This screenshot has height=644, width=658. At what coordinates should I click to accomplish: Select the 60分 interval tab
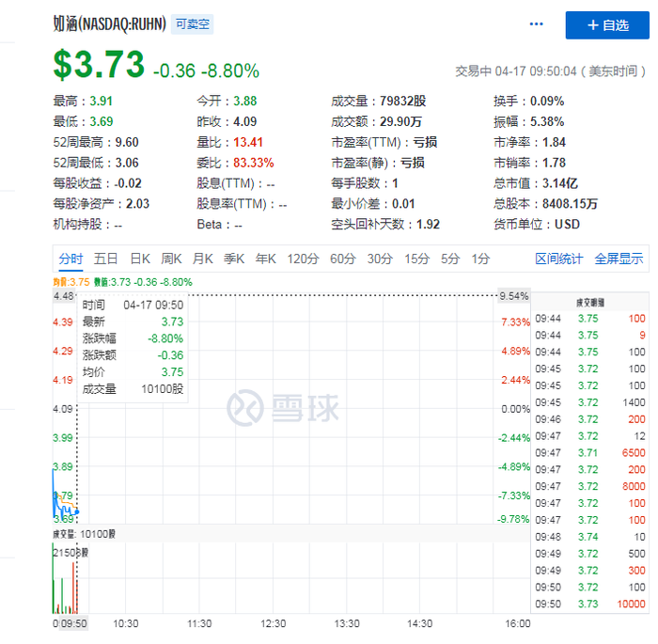pos(343,259)
